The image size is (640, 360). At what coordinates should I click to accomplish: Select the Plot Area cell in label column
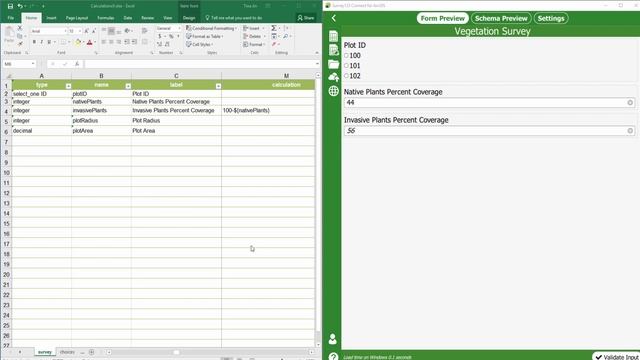176,131
